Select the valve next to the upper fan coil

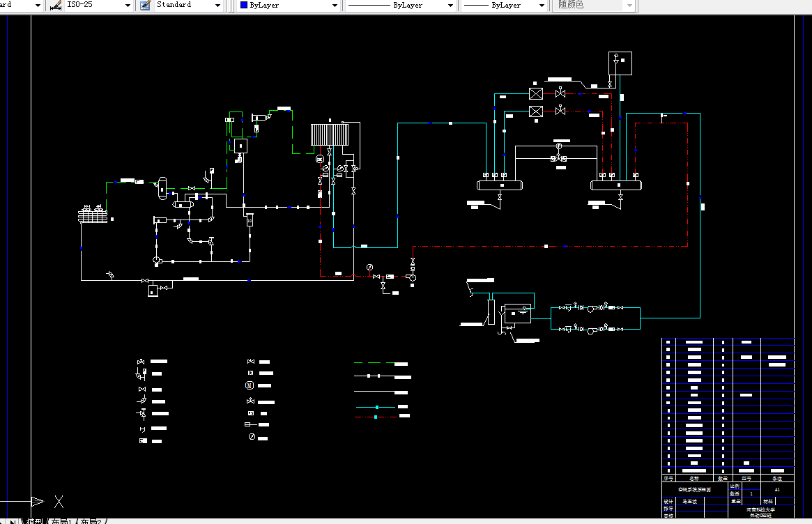coord(560,93)
